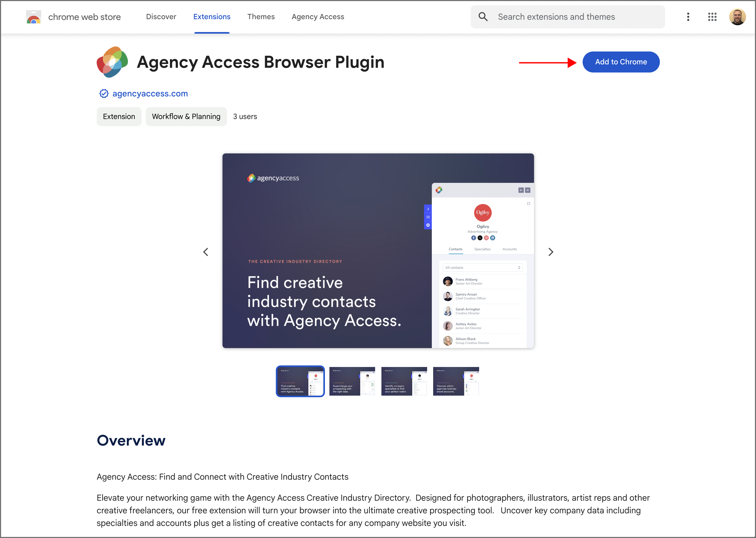This screenshot has width=756, height=538.
Task: Click the '3 users' count text
Action: click(x=245, y=117)
